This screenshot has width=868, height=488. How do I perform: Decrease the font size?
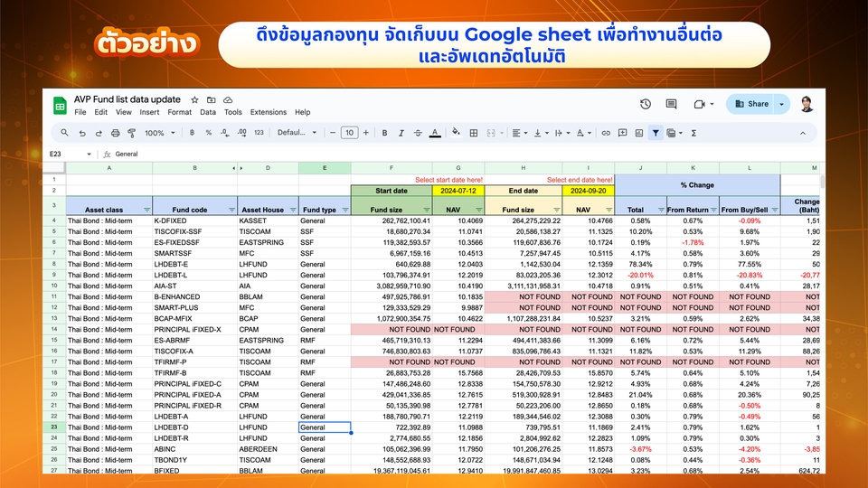click(333, 133)
